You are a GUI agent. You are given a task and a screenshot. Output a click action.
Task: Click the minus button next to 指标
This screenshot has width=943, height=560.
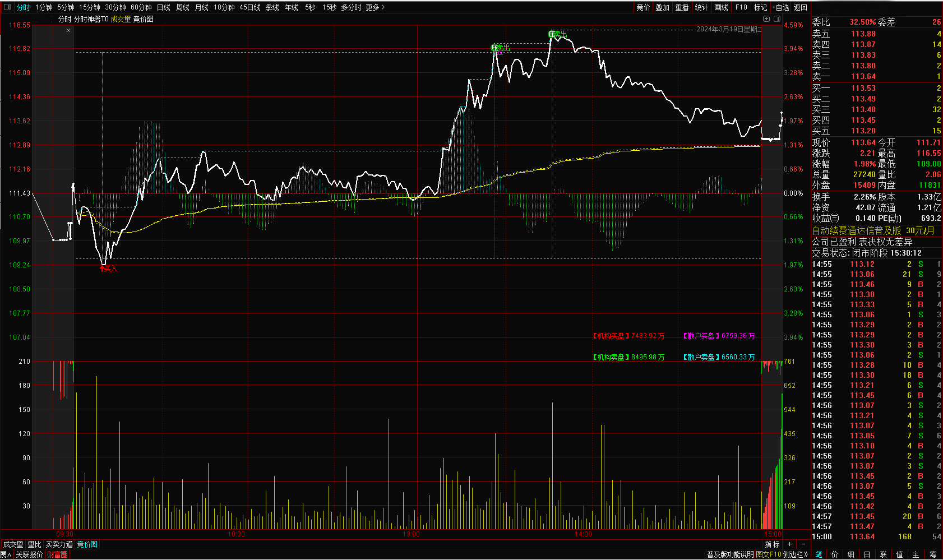(x=803, y=544)
